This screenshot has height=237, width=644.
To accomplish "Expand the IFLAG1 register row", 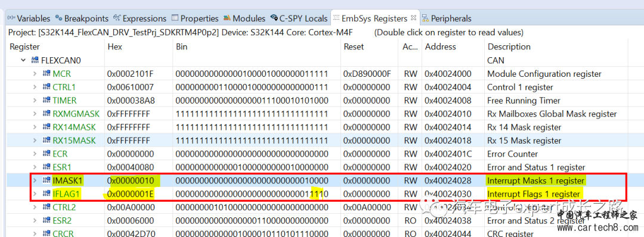I will pos(35,194).
